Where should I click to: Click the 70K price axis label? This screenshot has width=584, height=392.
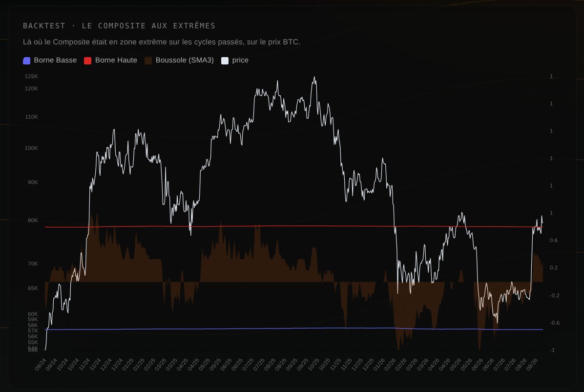(x=33, y=264)
